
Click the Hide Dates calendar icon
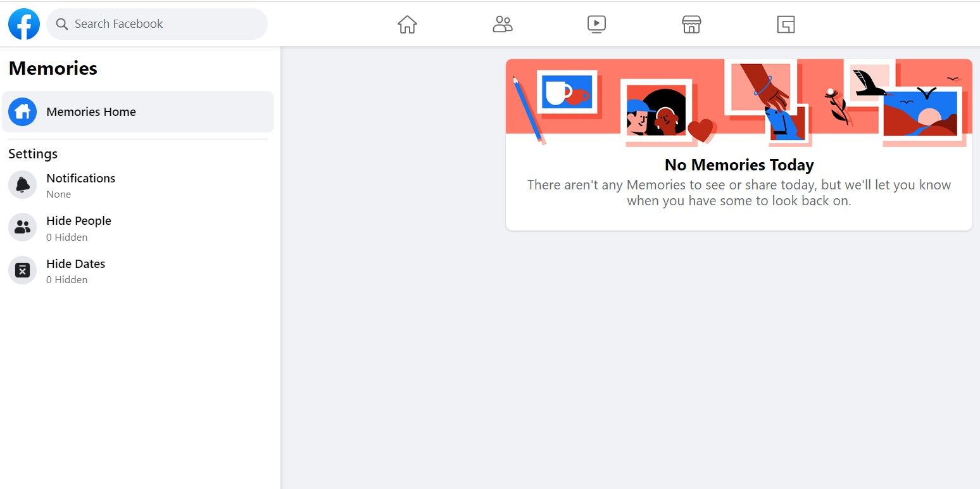[x=22, y=270]
